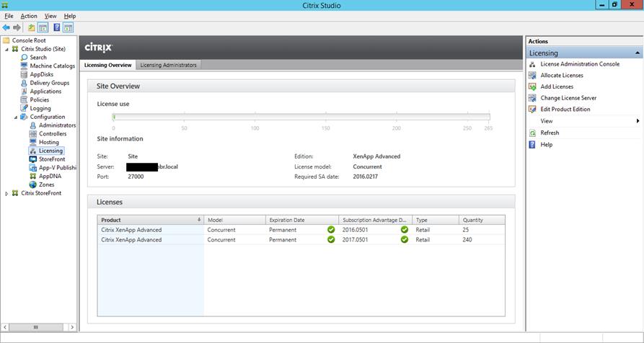This screenshot has width=644, height=343.
Task: Sort by Expiration Date column header
Action: coord(302,220)
